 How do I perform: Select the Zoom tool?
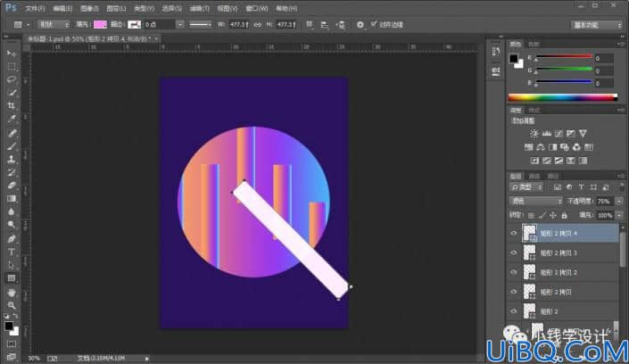pyautogui.click(x=12, y=305)
